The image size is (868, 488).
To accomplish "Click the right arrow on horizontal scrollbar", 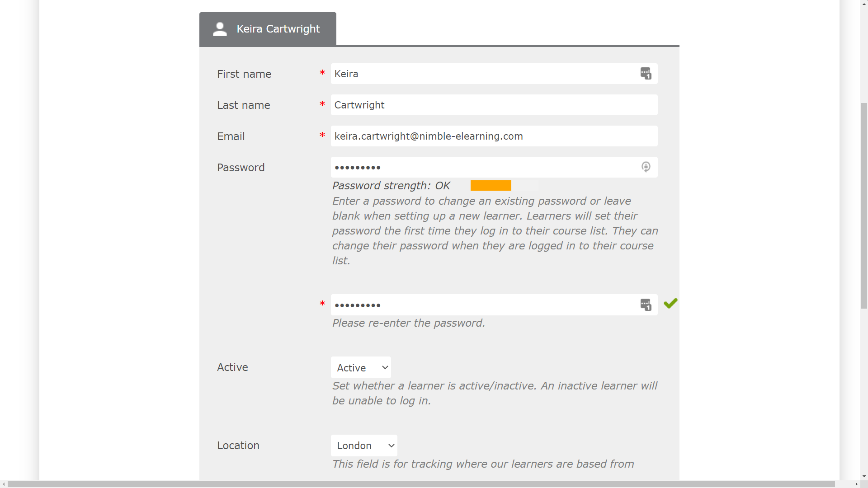I will 856,484.
